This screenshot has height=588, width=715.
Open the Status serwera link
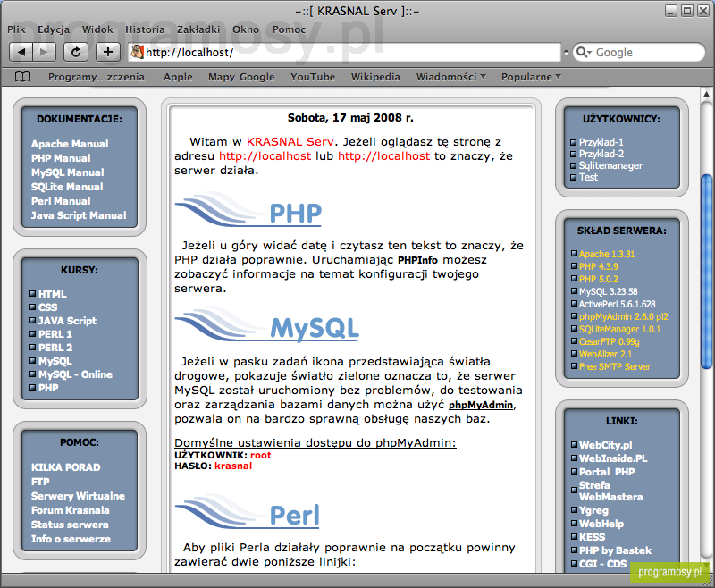70,525
